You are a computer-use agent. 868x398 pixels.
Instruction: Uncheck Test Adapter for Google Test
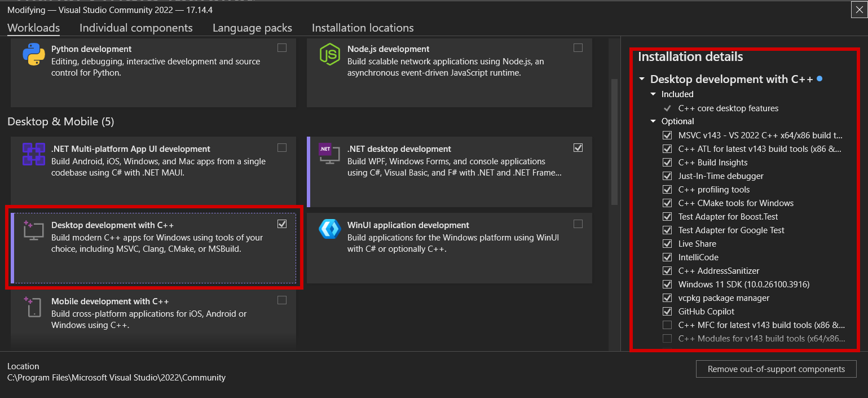667,230
